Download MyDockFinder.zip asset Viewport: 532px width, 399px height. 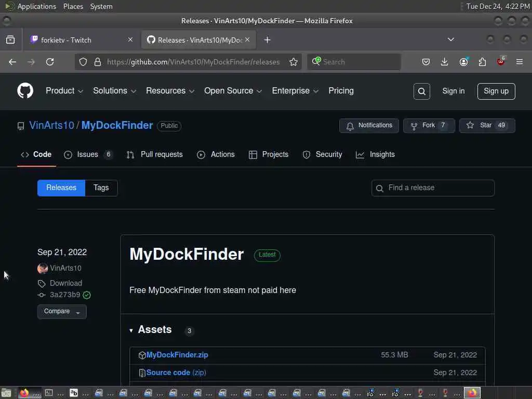[x=177, y=355]
